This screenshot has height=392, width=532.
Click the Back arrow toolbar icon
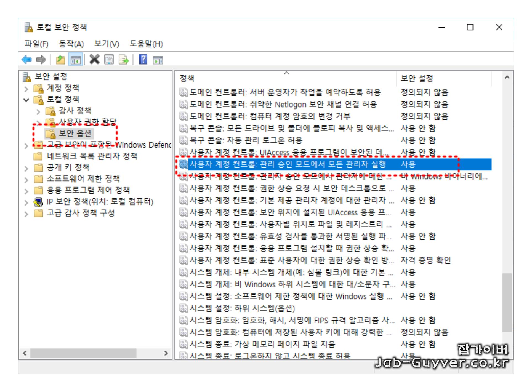pos(26,60)
